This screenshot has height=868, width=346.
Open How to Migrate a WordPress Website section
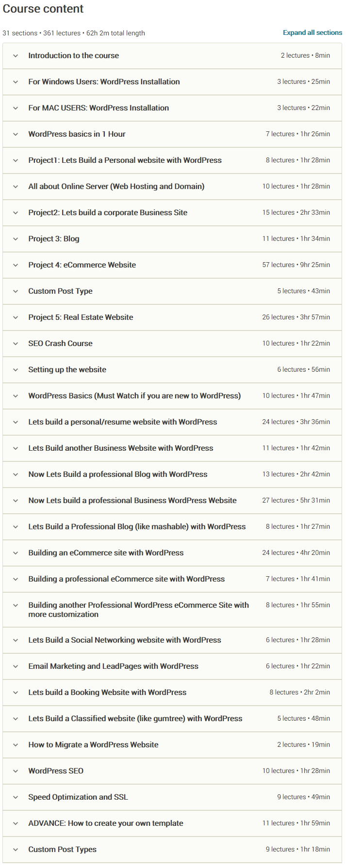(x=172, y=745)
